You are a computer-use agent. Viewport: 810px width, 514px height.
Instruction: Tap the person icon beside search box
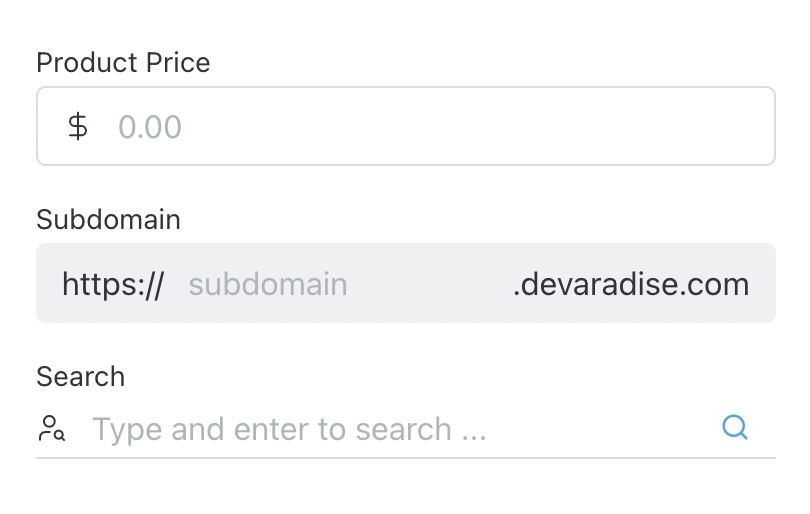(x=52, y=429)
